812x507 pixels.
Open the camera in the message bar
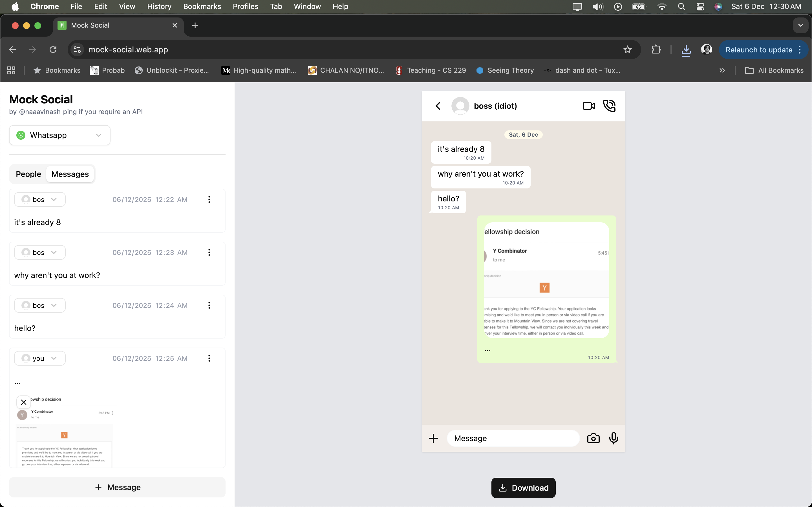pos(593,438)
